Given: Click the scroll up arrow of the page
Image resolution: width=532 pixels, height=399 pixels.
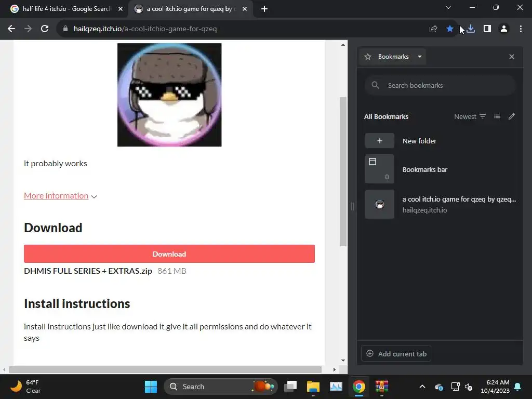Looking at the screenshot, I should [343, 45].
